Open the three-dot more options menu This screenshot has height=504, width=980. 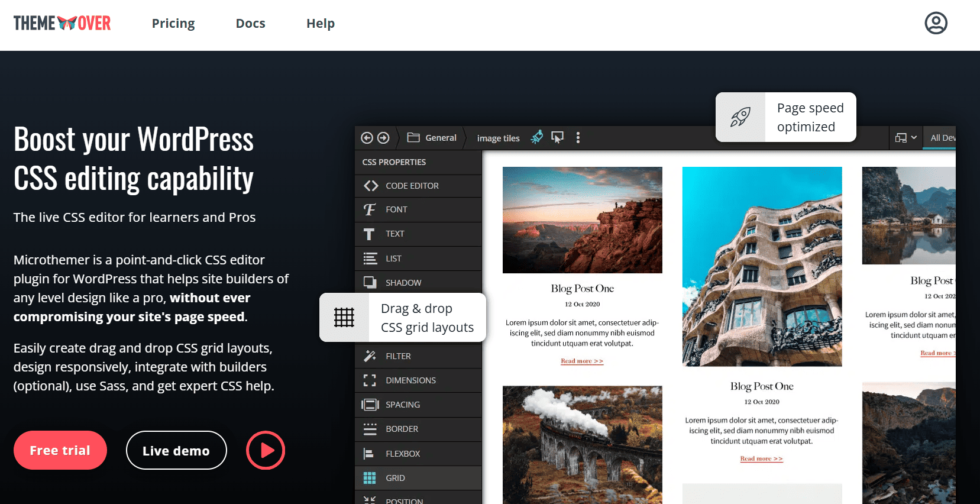point(578,137)
